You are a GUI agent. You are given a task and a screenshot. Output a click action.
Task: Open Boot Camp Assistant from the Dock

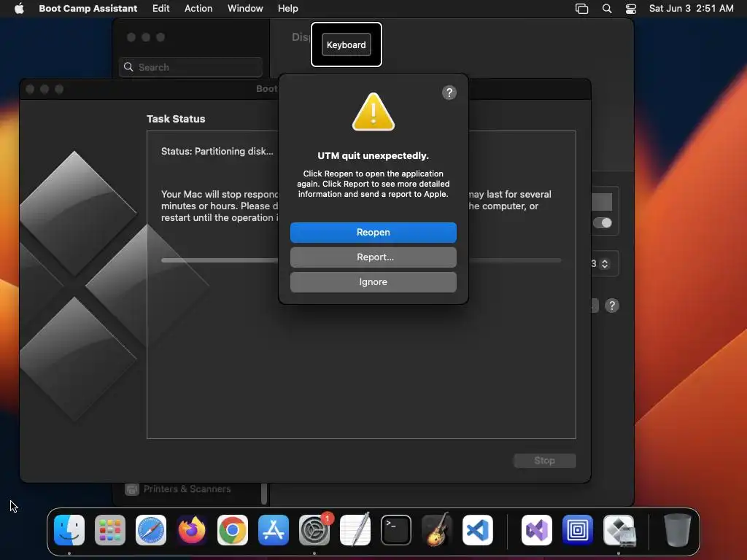(619, 530)
